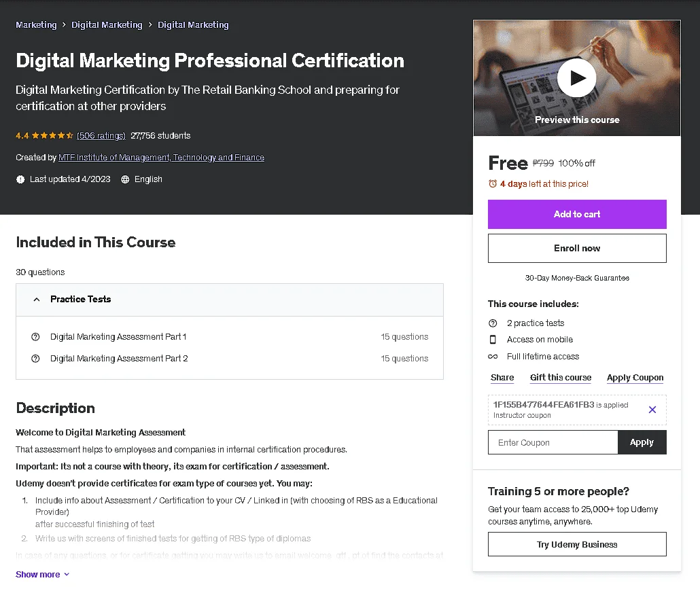Remove the applied instructor coupon
Screen dimensions: 700x608
[x=652, y=410]
